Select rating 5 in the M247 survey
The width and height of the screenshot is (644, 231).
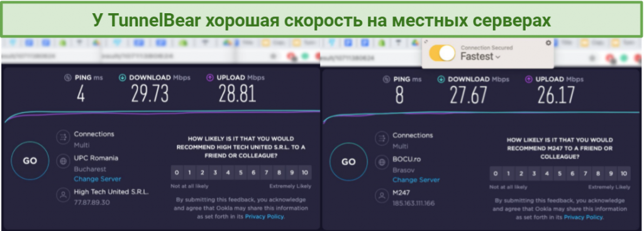(x=559, y=174)
